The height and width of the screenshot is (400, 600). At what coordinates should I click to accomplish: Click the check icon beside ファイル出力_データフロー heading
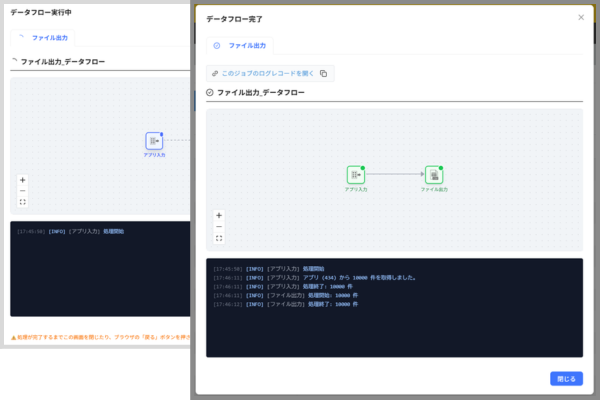coord(210,93)
